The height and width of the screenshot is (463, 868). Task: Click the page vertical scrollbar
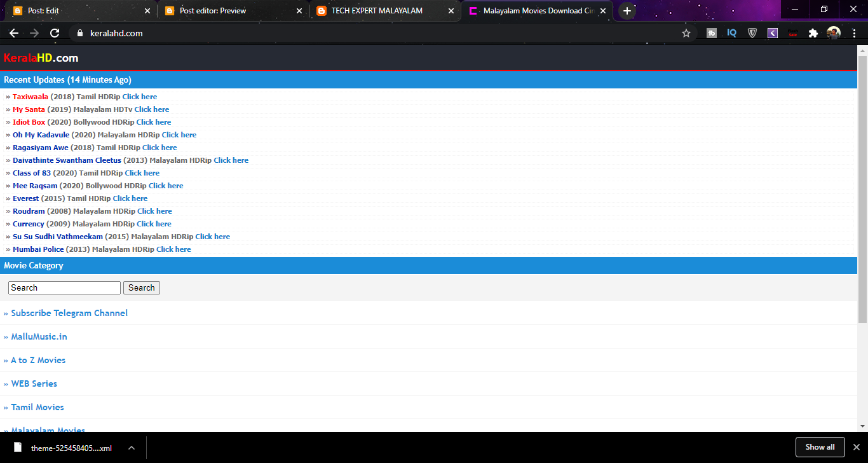pyautogui.click(x=862, y=189)
